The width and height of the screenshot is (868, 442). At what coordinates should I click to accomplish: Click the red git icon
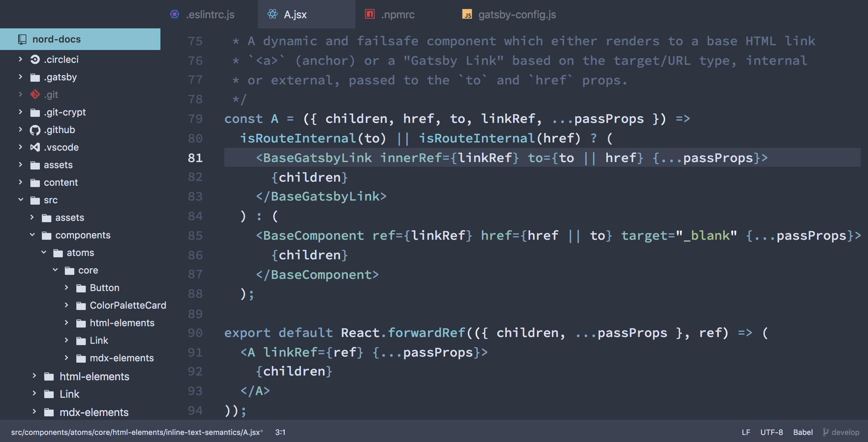pos(35,95)
